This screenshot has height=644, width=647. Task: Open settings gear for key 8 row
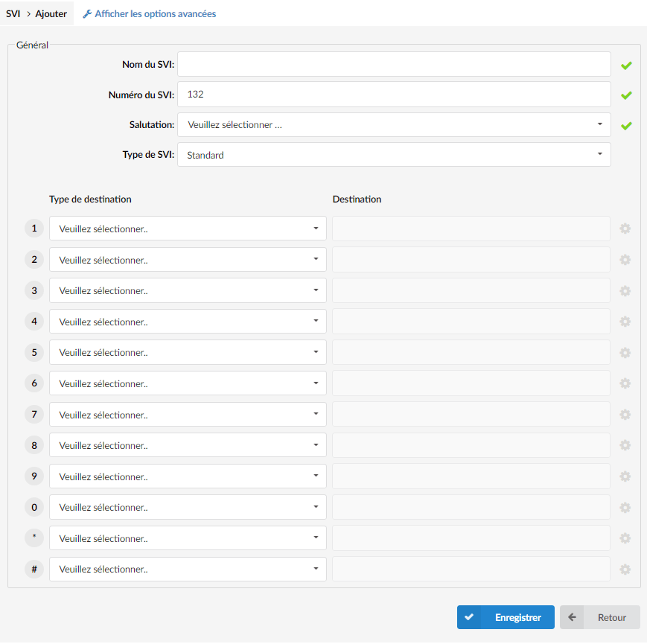[625, 445]
